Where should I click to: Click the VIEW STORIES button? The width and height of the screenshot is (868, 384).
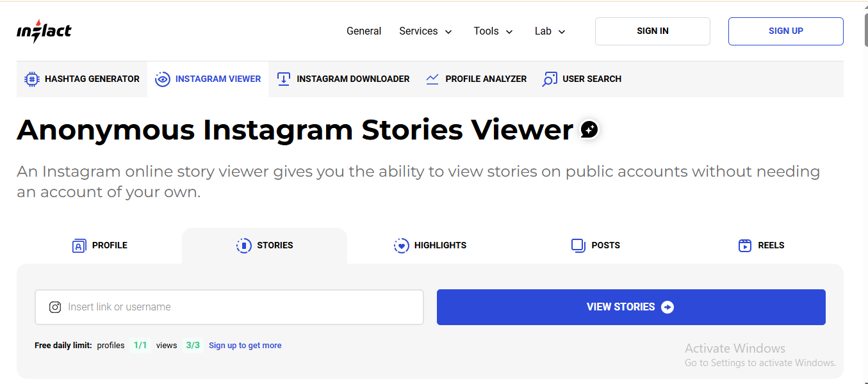(x=631, y=307)
